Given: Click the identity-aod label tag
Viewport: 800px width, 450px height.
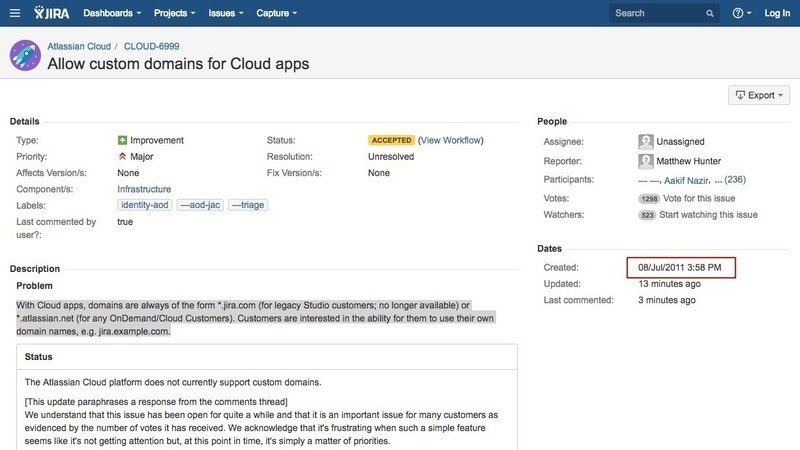Looking at the screenshot, I should [145, 205].
